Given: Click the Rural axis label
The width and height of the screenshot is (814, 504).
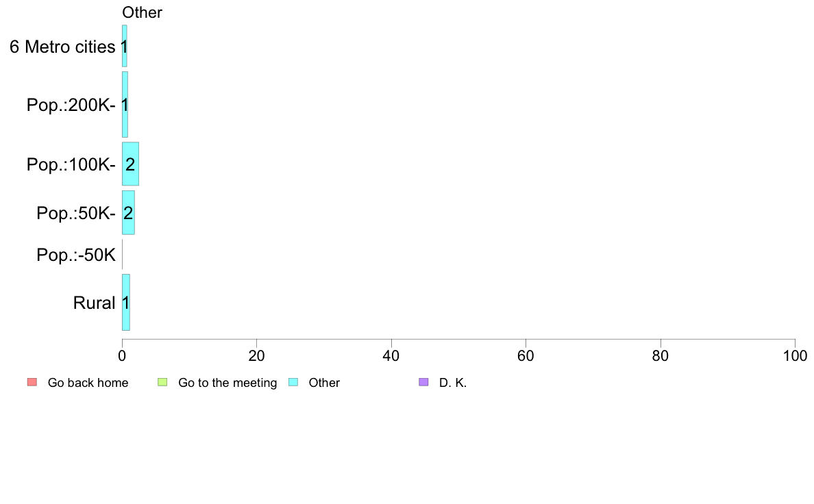Looking at the screenshot, I should (94, 303).
